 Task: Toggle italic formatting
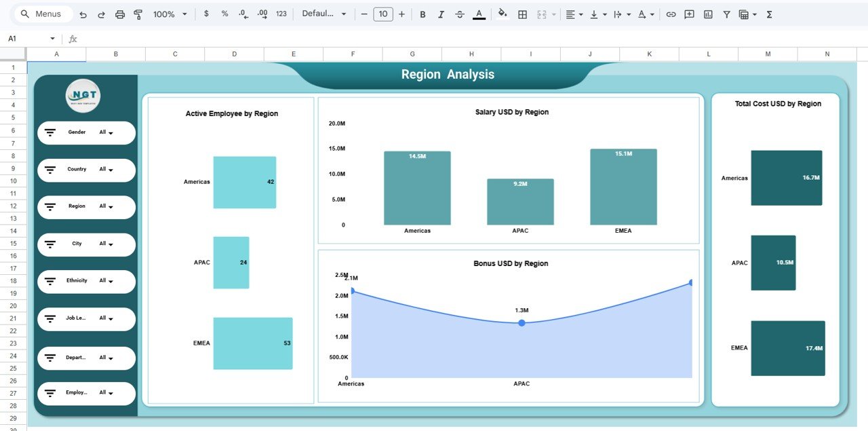[x=441, y=14]
